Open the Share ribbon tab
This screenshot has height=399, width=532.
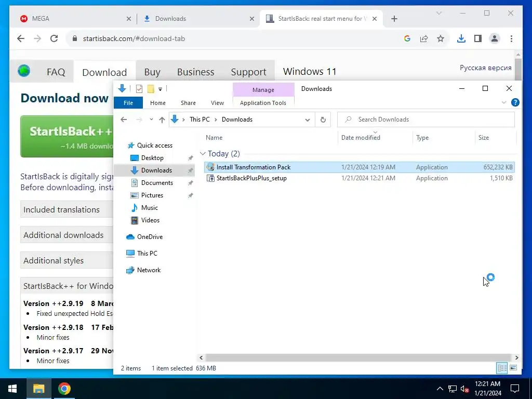click(x=188, y=103)
